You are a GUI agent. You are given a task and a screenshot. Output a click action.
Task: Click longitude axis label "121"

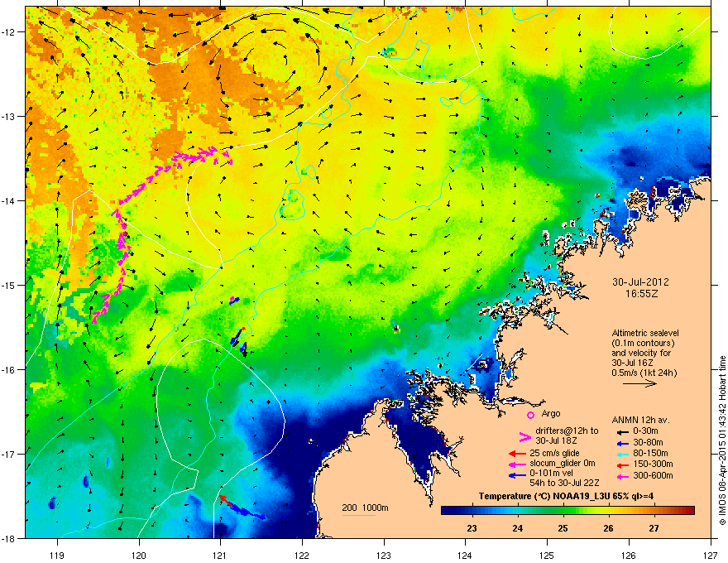pyautogui.click(x=220, y=555)
